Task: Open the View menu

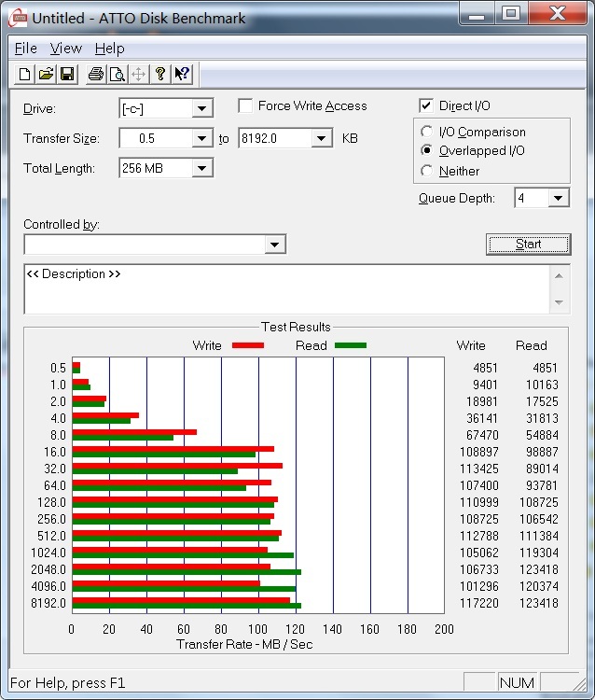Action: [65, 49]
